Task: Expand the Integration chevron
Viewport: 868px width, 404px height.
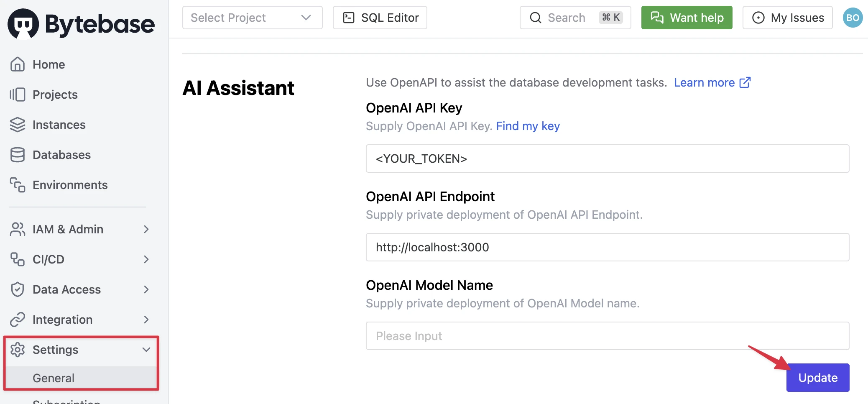Action: [x=146, y=320]
